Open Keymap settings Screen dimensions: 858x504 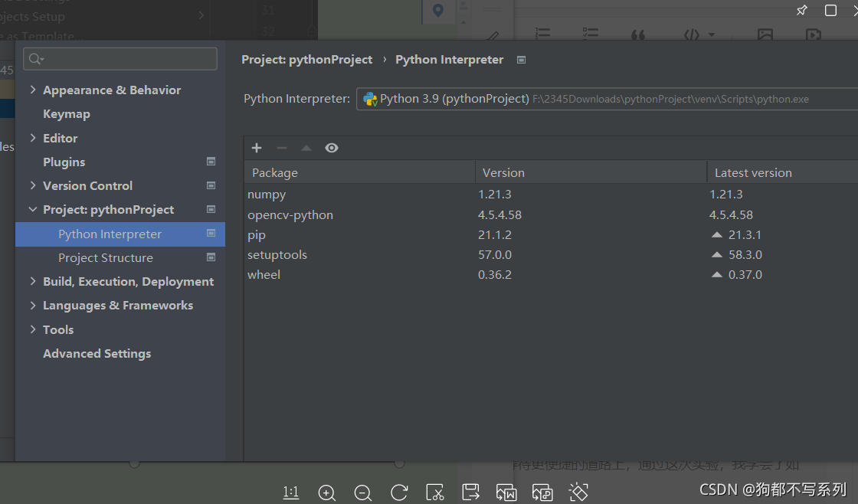(x=67, y=114)
